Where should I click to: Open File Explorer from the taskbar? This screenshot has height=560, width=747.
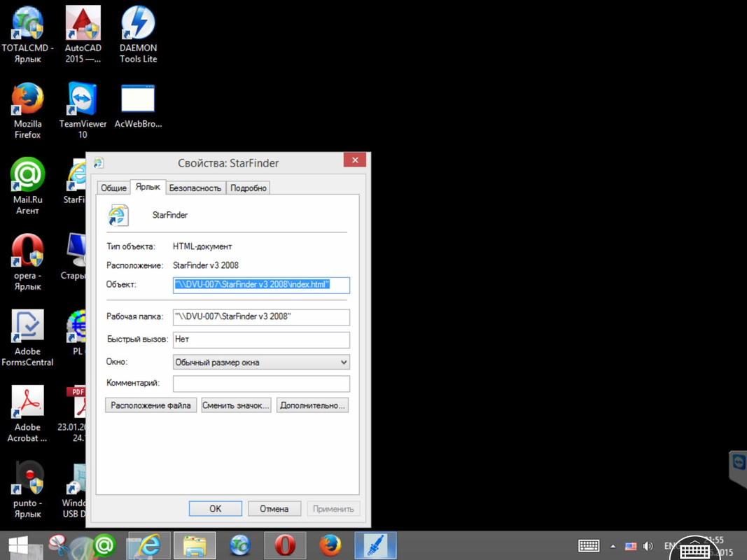194,545
